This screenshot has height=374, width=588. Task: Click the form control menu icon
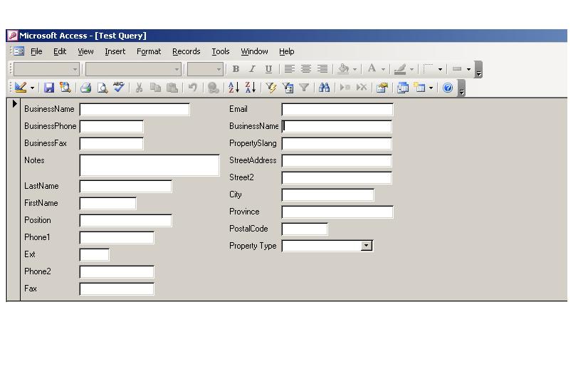click(x=19, y=51)
